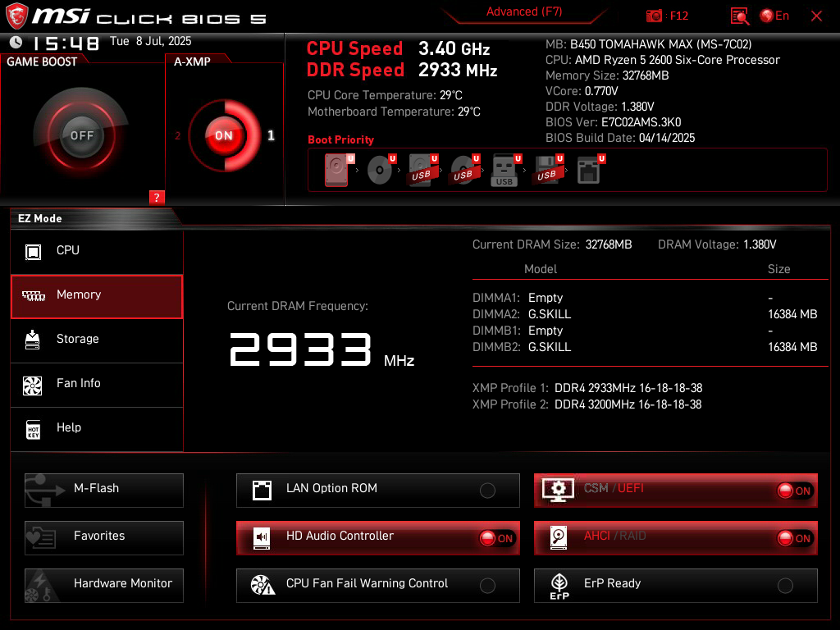This screenshot has width=840, height=630.
Task: Open the Fan Info section
Action: (97, 385)
